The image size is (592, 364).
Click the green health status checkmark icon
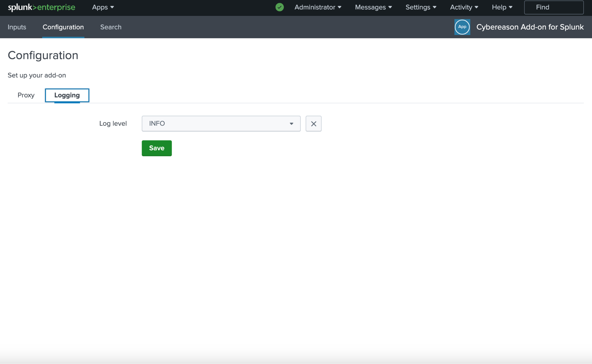click(280, 7)
